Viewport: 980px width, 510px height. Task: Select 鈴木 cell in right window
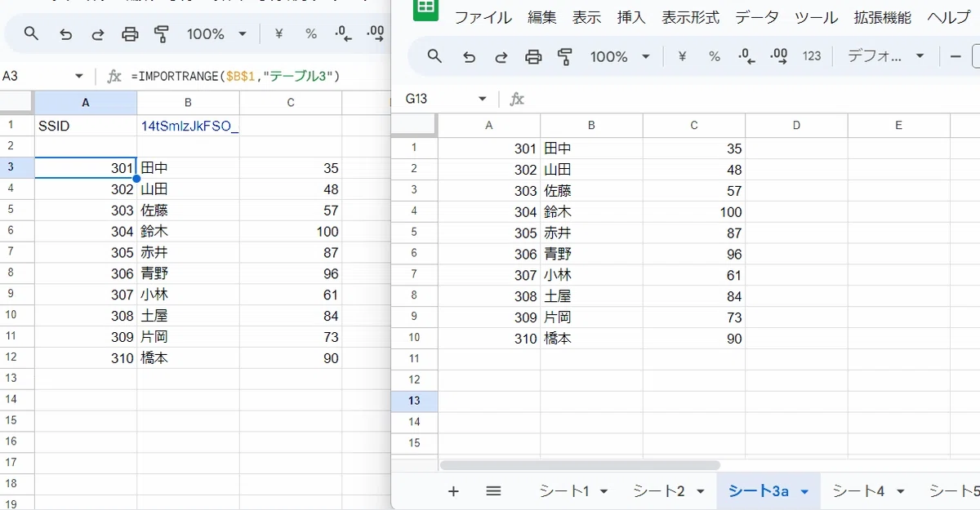(x=591, y=211)
